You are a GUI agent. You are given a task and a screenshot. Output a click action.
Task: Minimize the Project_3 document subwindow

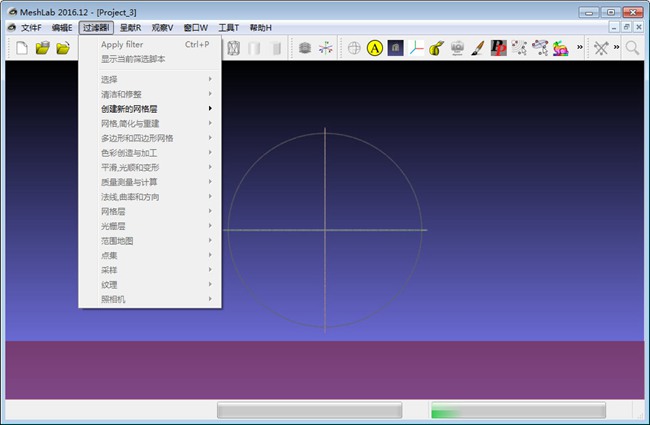click(x=614, y=27)
